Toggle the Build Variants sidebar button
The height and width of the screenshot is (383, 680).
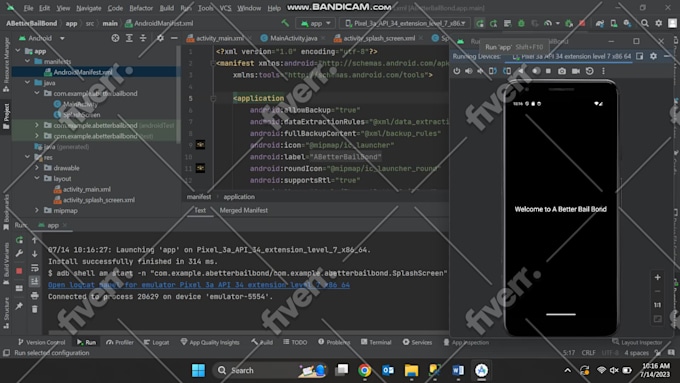pyautogui.click(x=6, y=264)
